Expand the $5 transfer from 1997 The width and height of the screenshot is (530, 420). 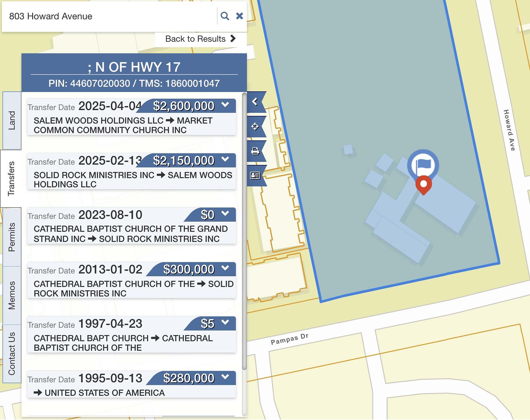[x=225, y=323]
